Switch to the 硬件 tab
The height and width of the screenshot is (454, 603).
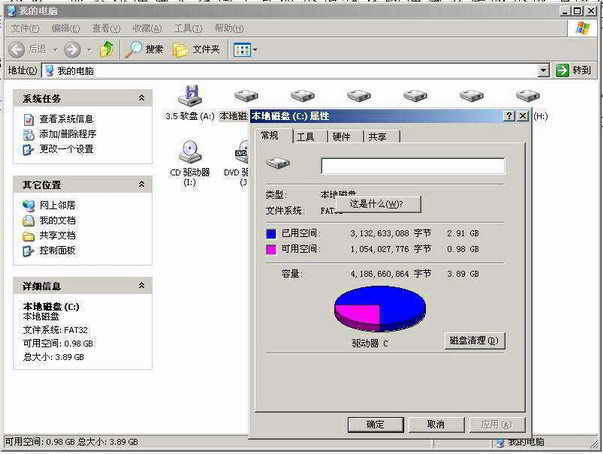341,137
